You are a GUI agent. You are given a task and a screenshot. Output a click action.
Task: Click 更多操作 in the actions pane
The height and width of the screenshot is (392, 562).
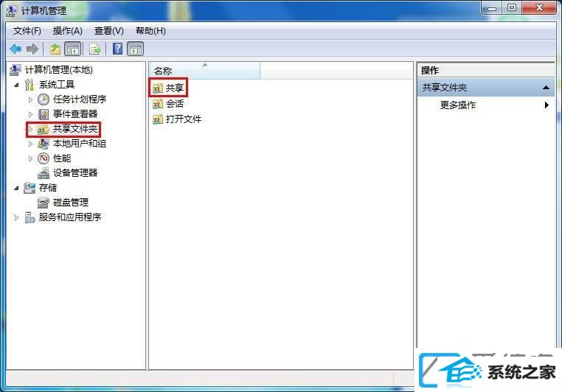click(x=458, y=105)
